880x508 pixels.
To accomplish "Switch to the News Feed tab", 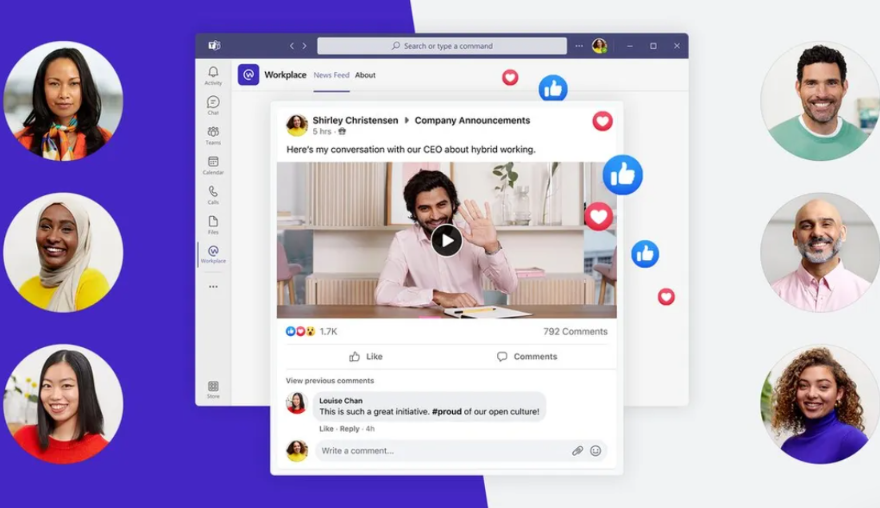I will coord(331,75).
